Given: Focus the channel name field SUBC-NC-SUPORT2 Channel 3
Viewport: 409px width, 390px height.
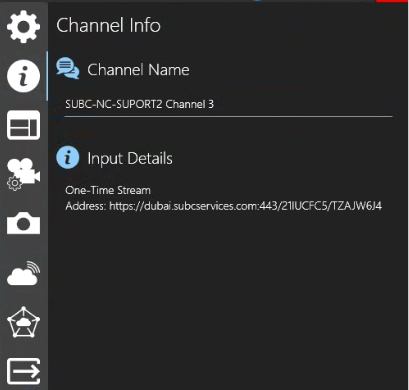Looking at the screenshot, I should coord(228,104).
